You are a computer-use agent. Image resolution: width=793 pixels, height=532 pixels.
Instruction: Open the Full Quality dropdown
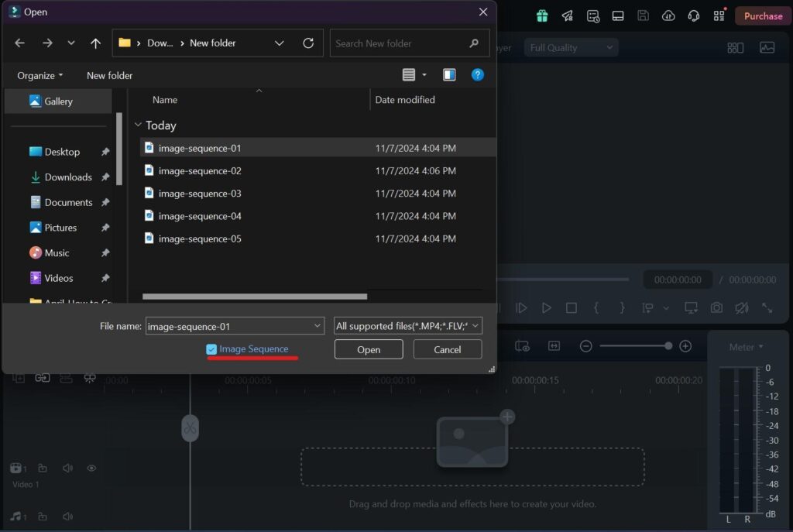571,47
